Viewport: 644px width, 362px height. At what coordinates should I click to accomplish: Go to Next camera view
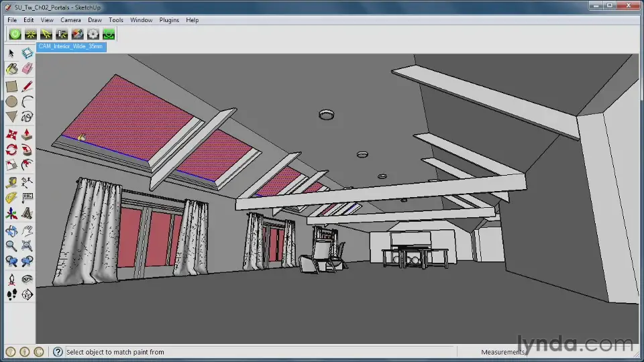pos(27,261)
